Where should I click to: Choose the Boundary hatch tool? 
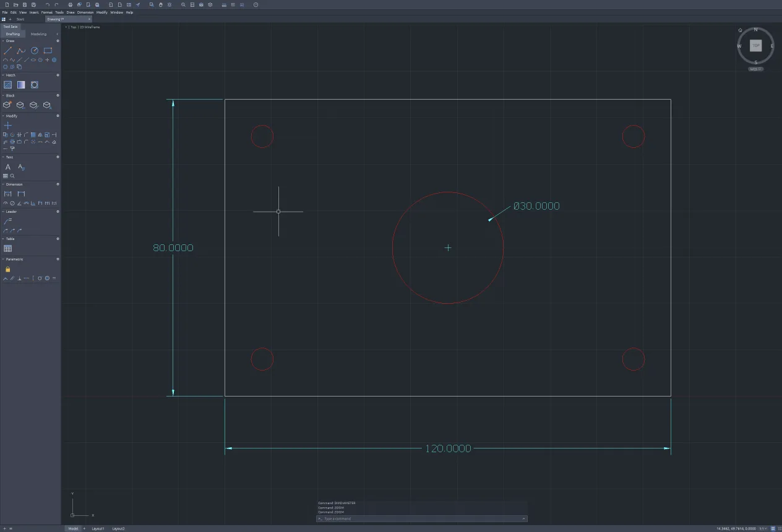pos(35,85)
